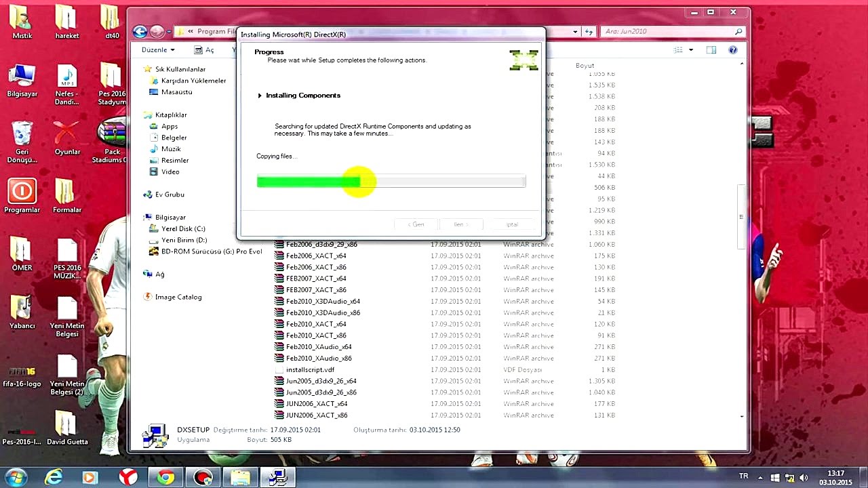The width and height of the screenshot is (868, 488).
Task: Open the dt40 desktop folder
Action: (112, 21)
